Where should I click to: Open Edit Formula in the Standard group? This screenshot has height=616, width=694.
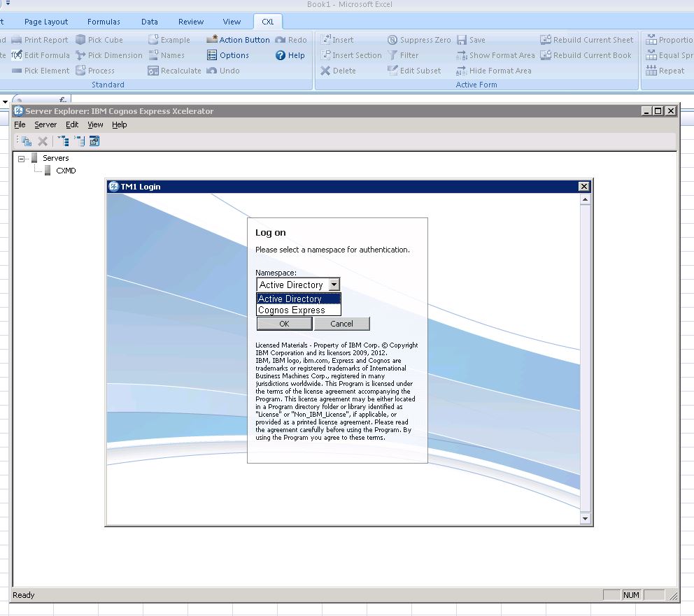pyautogui.click(x=41, y=55)
